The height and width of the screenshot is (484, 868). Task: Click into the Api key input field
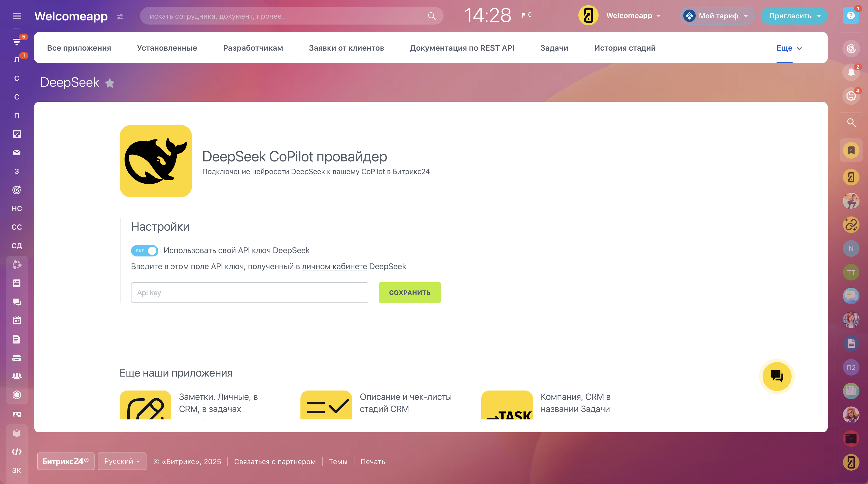(249, 293)
